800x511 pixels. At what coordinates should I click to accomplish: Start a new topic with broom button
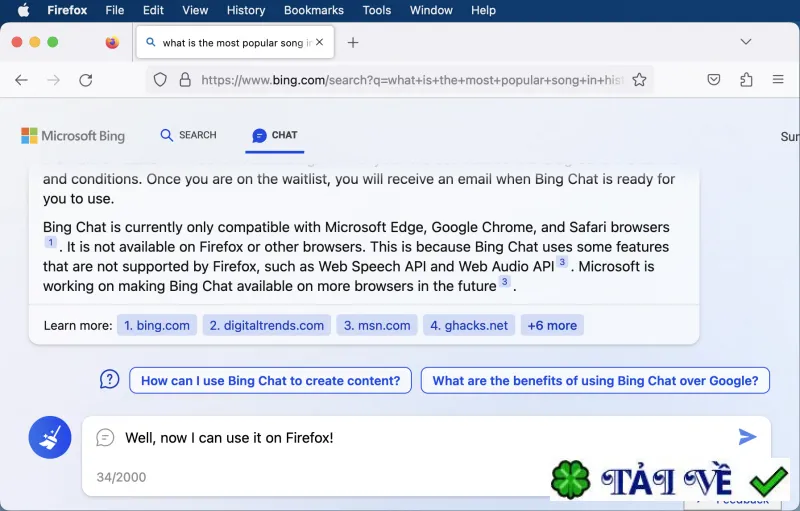pyautogui.click(x=49, y=438)
